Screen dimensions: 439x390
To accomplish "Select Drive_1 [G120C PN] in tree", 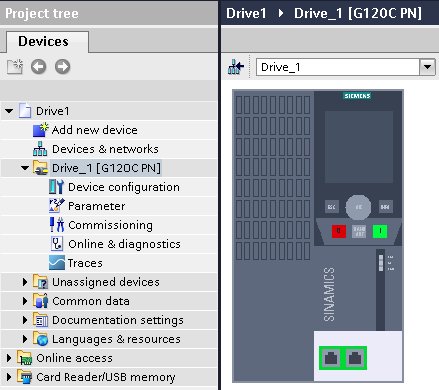I will pyautogui.click(x=106, y=168).
